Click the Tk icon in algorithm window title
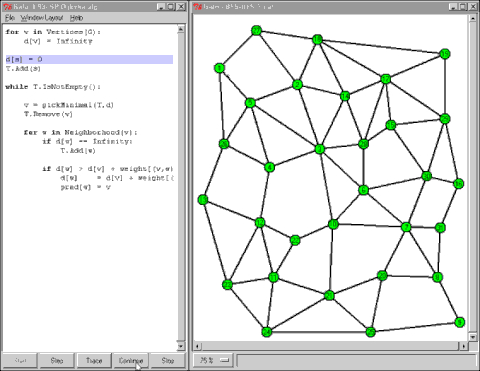Image resolution: width=480 pixels, height=371 pixels. [7, 6]
